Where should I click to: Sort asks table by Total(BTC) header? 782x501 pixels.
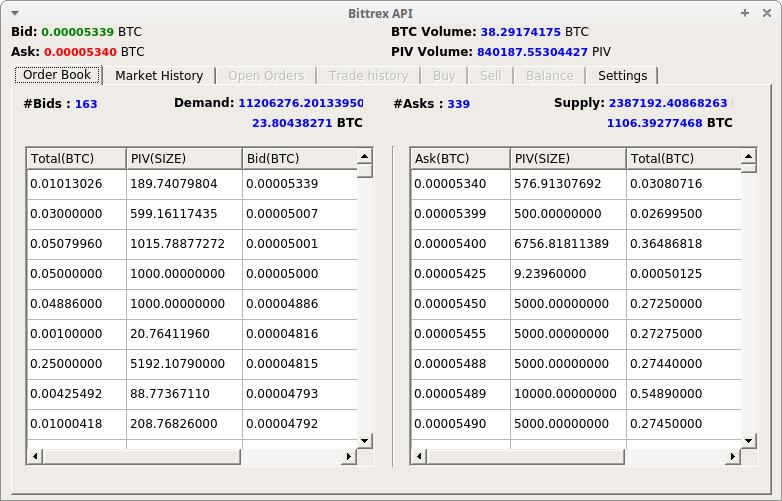coord(684,159)
